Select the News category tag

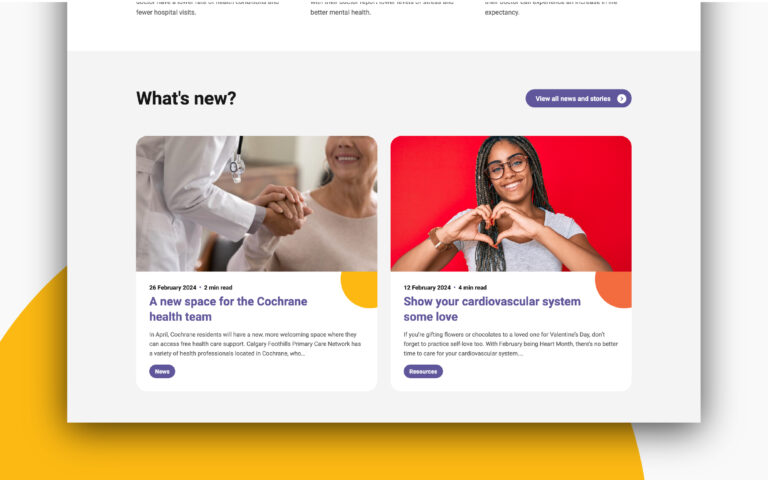click(x=162, y=371)
